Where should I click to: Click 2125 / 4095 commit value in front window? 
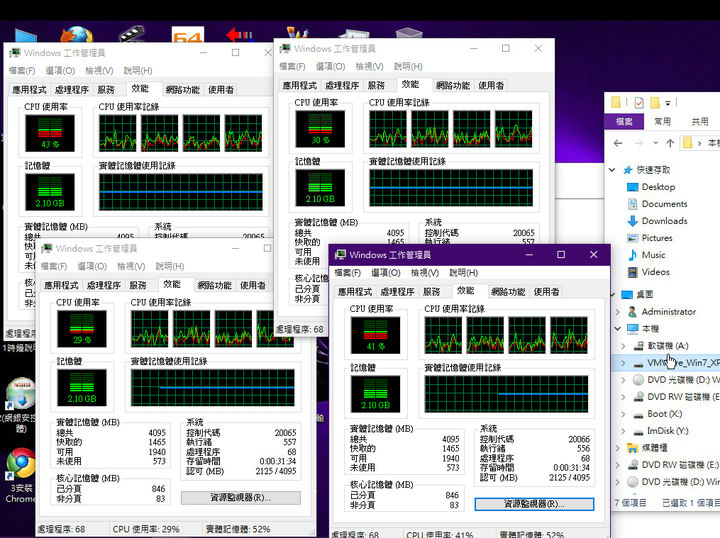[569, 477]
